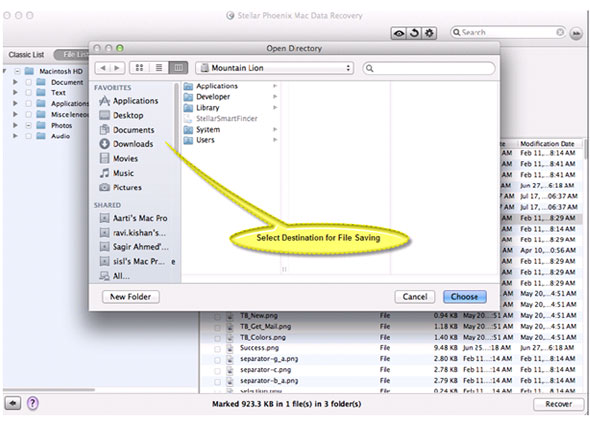
Task: Expand the Text folder tree node
Action: (15, 93)
